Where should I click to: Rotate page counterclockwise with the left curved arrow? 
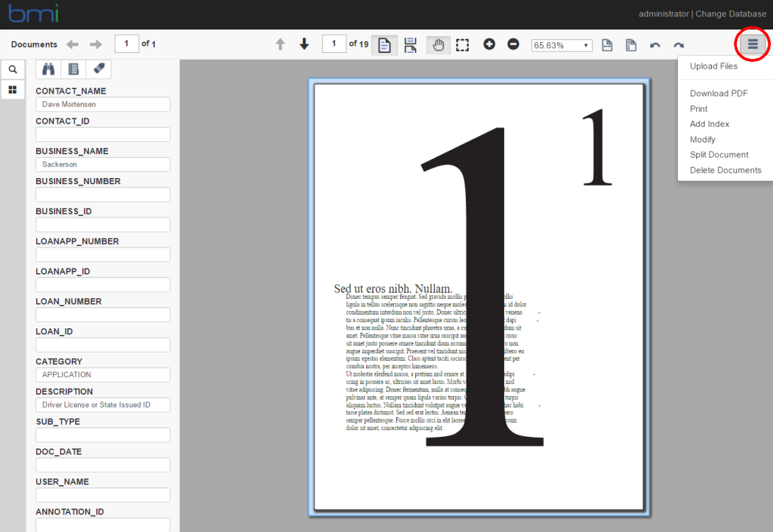[655, 45]
